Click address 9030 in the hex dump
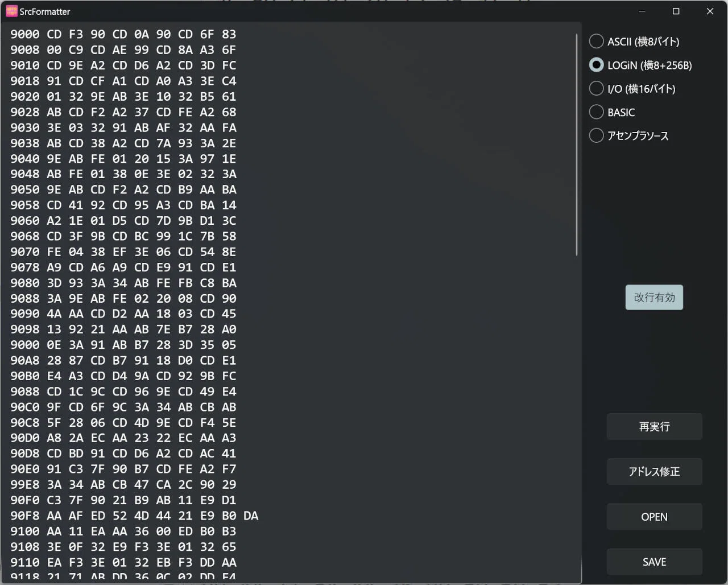Viewport: 728px width, 585px height. click(x=25, y=127)
